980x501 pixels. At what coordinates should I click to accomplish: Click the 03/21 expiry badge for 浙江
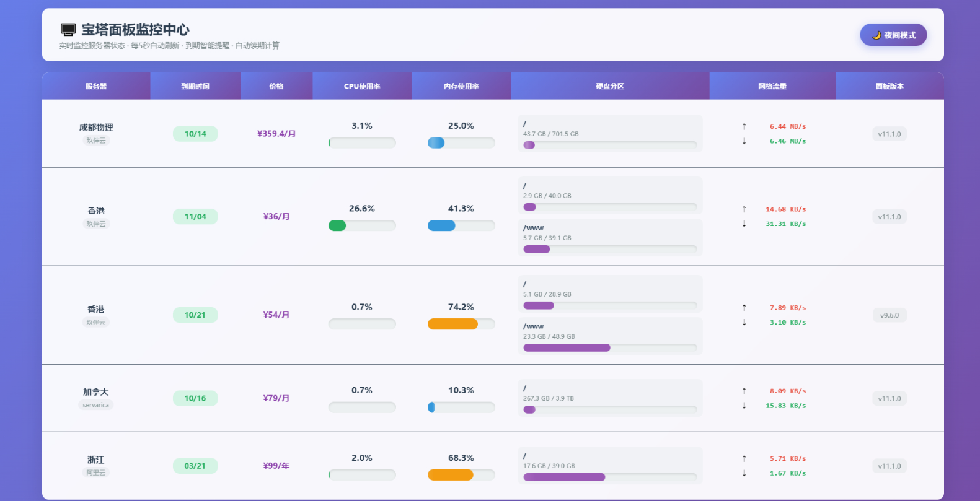(x=195, y=466)
